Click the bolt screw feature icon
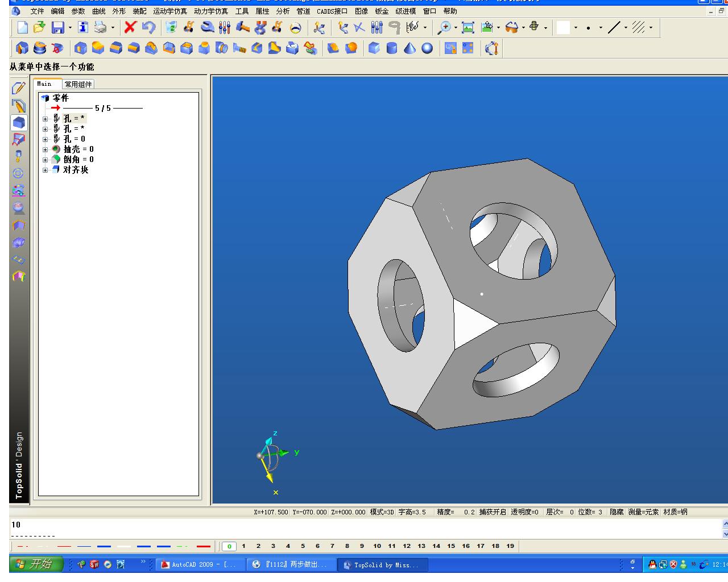 click(239, 48)
